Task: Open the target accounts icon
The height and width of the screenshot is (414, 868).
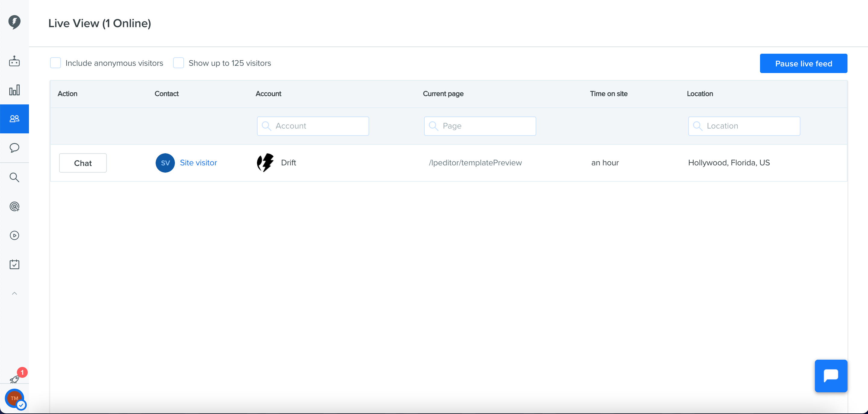Action: (x=14, y=206)
